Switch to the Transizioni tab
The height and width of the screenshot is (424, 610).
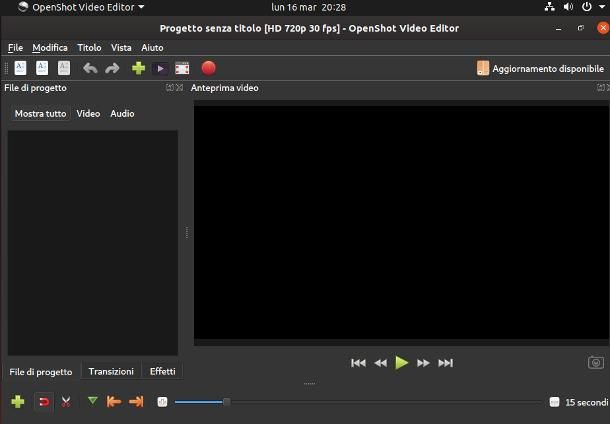111,371
